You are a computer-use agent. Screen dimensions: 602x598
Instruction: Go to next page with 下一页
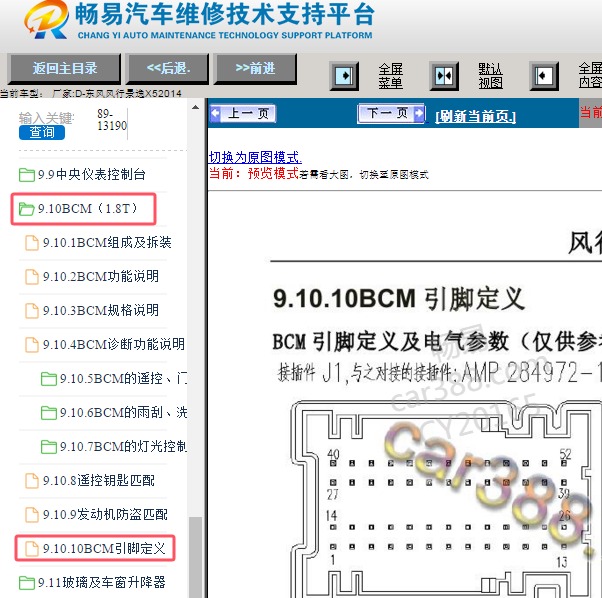[391, 113]
